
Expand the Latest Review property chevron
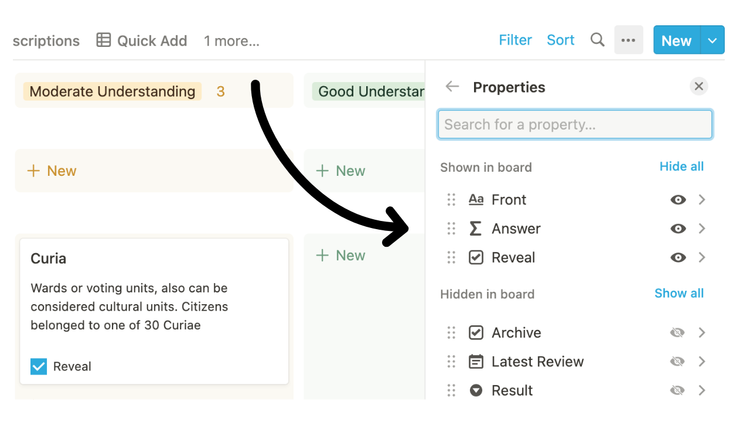702,362
